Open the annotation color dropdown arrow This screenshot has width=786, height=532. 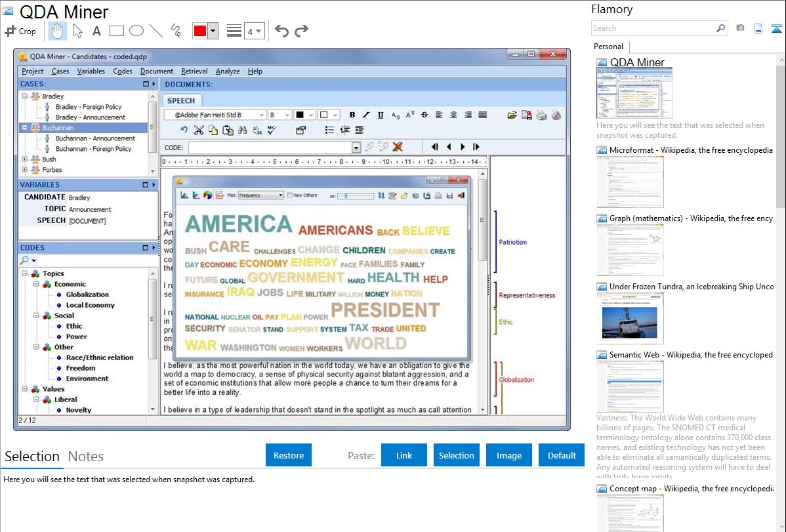[x=213, y=31]
